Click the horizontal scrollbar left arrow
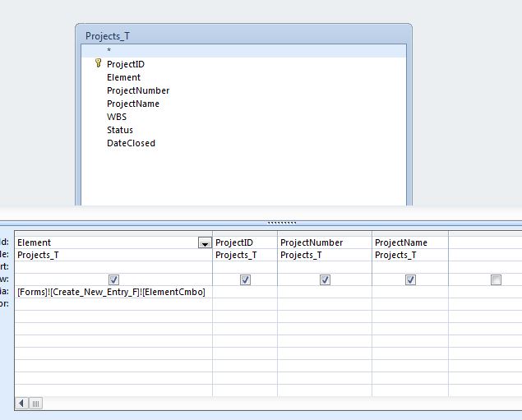Screen dimensions: 522x420 tap(21, 404)
